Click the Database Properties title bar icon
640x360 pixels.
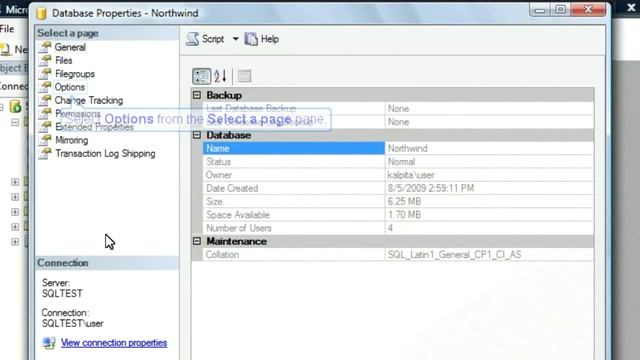pyautogui.click(x=42, y=13)
